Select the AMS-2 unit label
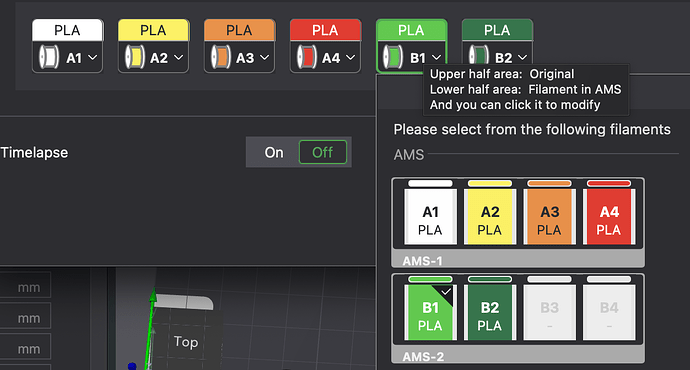The width and height of the screenshot is (690, 370). click(x=423, y=356)
